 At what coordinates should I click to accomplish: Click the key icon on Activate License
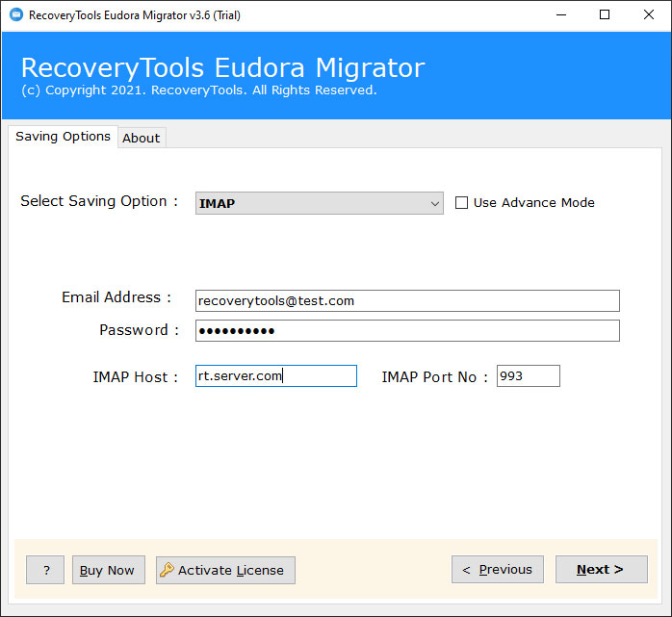click(x=167, y=570)
